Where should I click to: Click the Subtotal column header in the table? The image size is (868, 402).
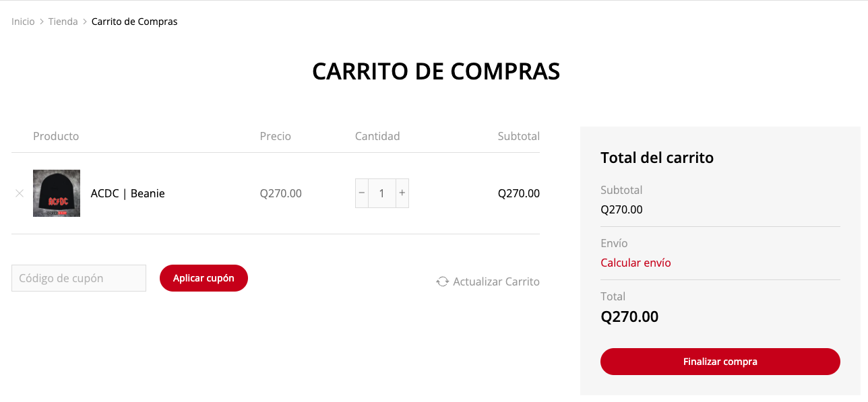518,136
